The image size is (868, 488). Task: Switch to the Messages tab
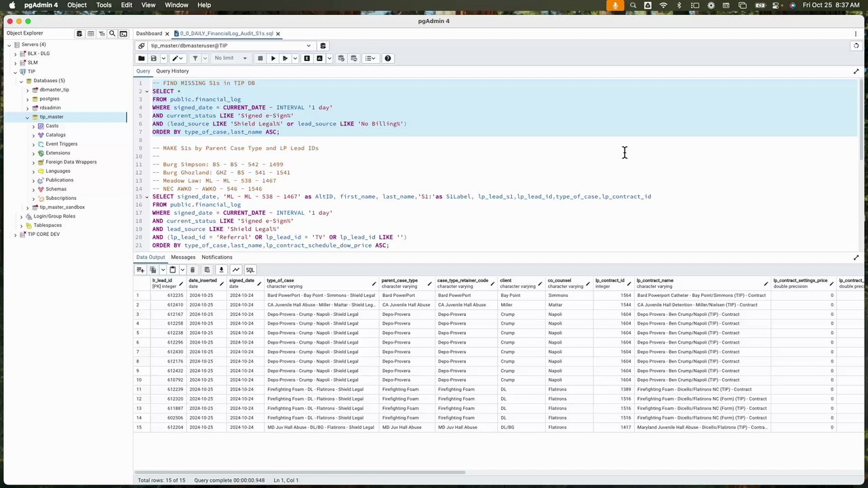pyautogui.click(x=183, y=258)
